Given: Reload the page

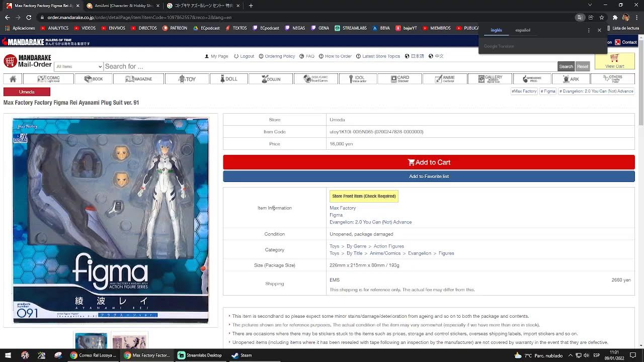Looking at the screenshot, I should 29,17.
